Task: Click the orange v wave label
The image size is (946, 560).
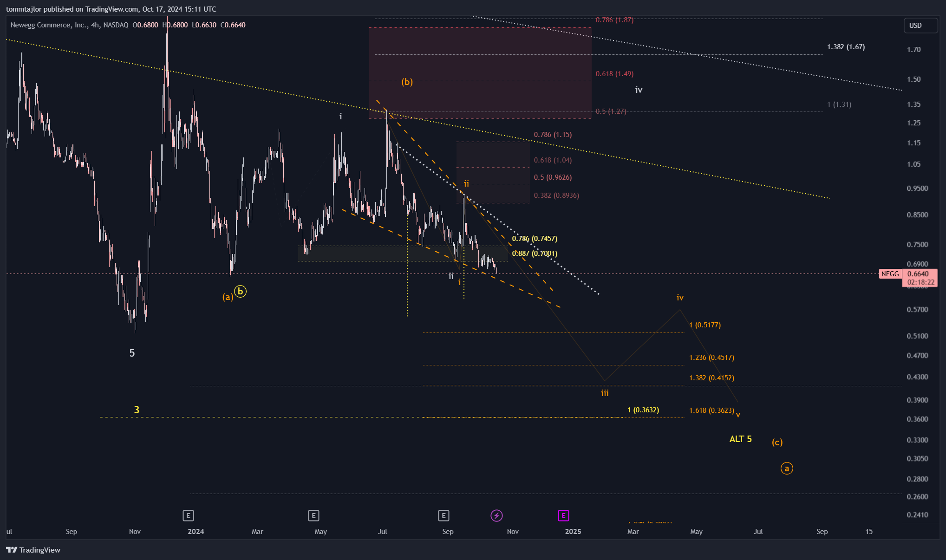Action: pyautogui.click(x=738, y=415)
